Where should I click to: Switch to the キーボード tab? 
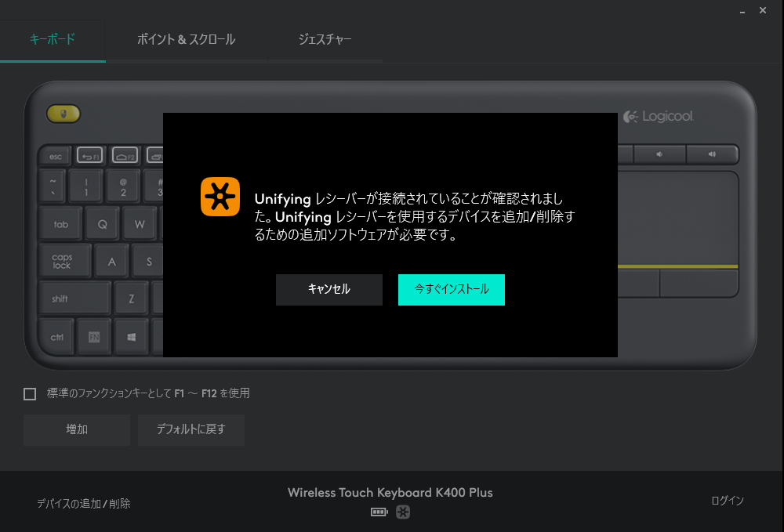53,39
